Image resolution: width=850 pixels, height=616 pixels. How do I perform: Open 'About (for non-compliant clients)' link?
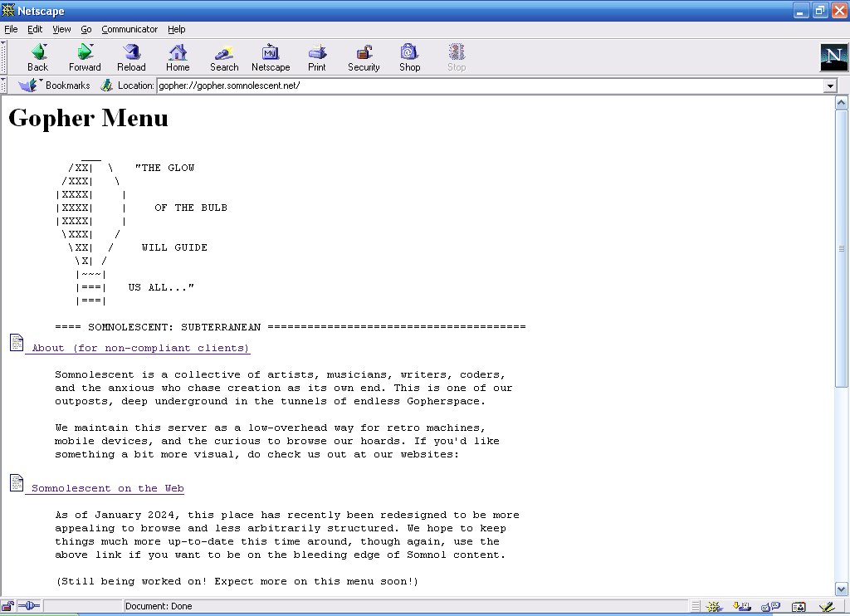pos(140,348)
